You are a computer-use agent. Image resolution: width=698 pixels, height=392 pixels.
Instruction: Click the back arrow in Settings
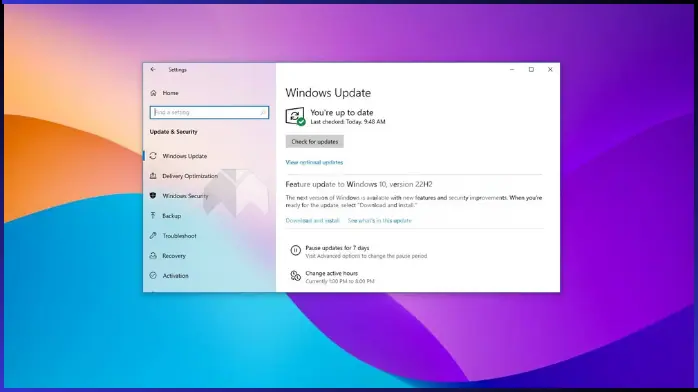pos(153,69)
